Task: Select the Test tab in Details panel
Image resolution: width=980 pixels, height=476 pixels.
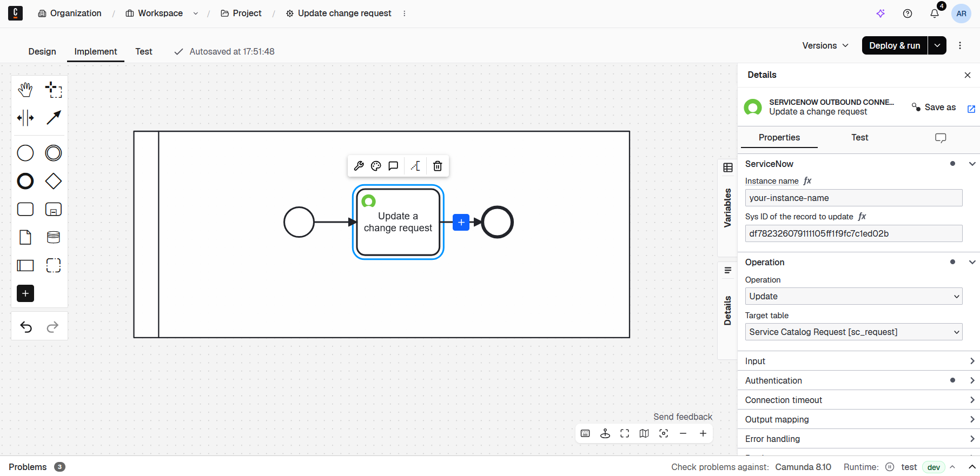Action: coord(859,137)
